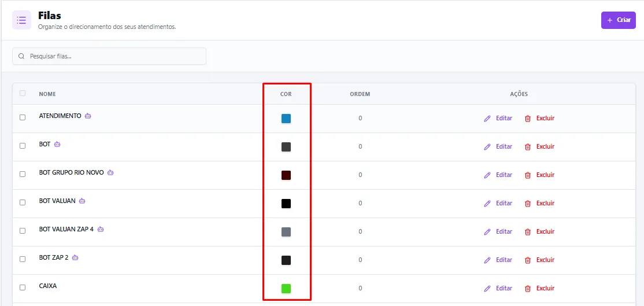
Task: Click pencil icon in ATENDIMENTO row
Action: tap(487, 118)
